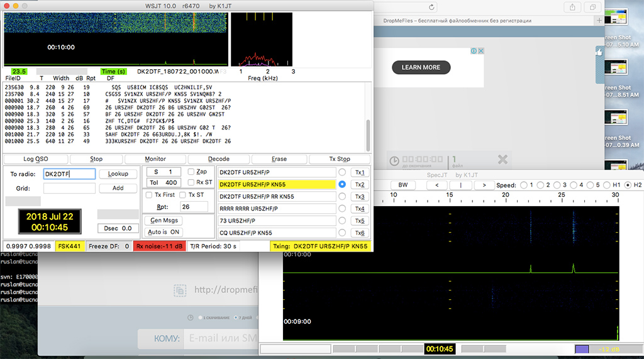Adjust the S sync threshold value
Viewport: 644px width, 359px height.
[164, 172]
